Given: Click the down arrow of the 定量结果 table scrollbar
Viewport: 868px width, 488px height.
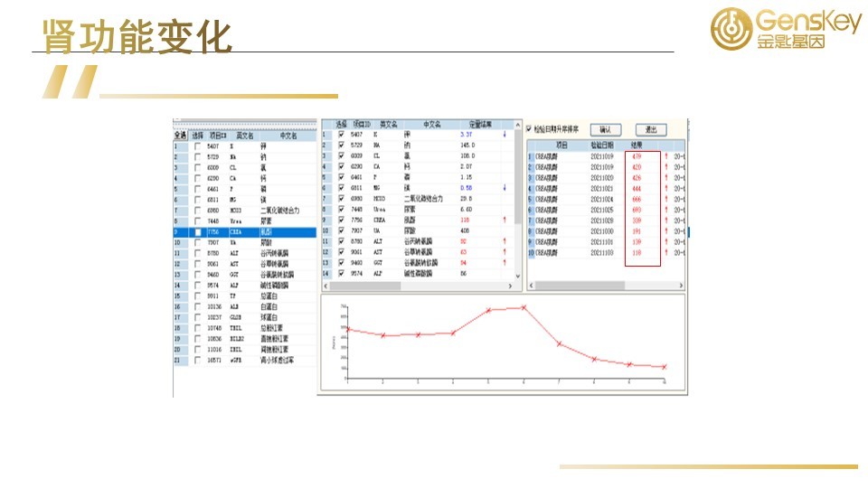Looking at the screenshot, I should point(518,277).
